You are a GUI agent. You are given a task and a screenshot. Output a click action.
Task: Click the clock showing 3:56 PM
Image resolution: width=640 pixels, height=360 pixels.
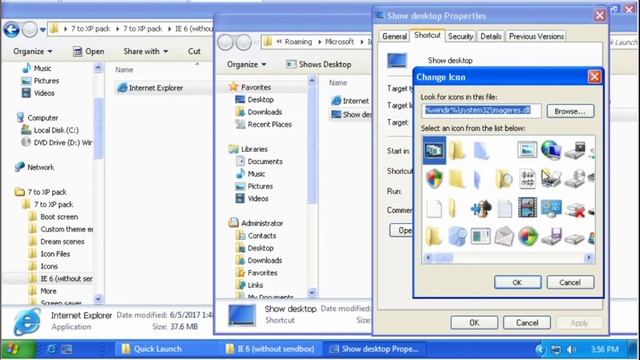tap(604, 349)
